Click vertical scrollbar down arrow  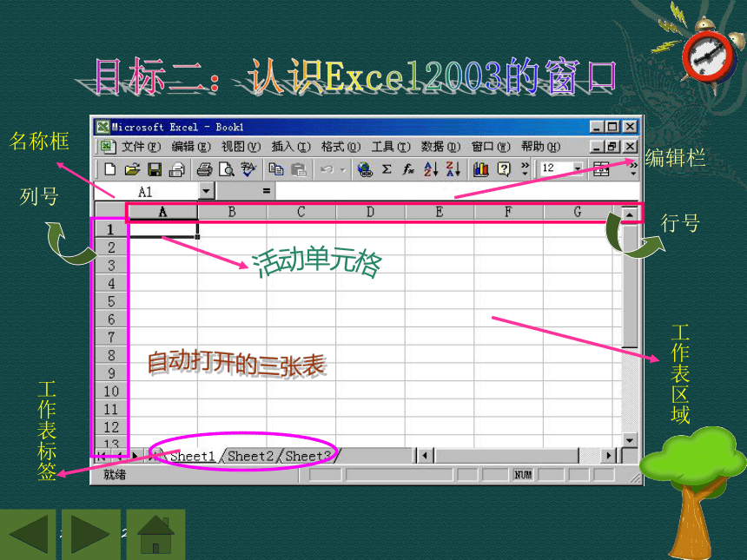click(x=630, y=440)
